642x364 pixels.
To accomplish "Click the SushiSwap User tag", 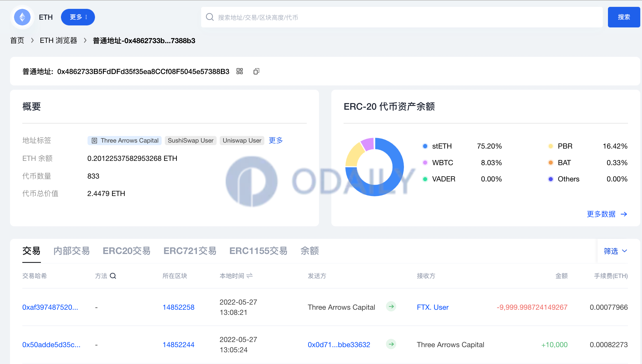I will click(191, 141).
